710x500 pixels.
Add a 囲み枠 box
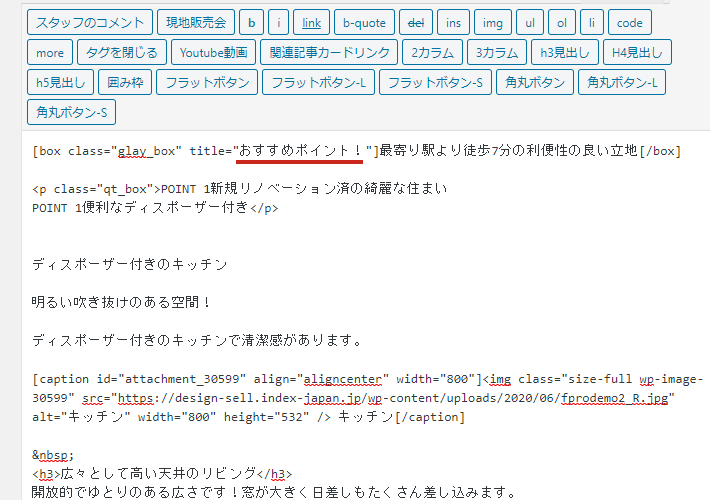click(127, 83)
